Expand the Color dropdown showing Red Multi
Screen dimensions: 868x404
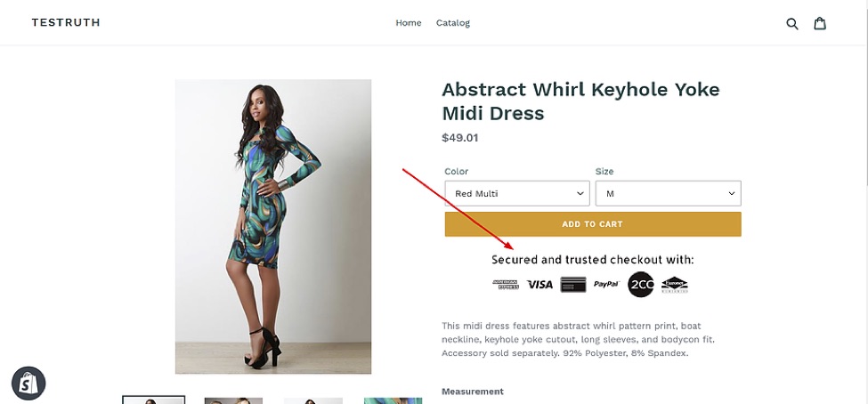pos(517,193)
